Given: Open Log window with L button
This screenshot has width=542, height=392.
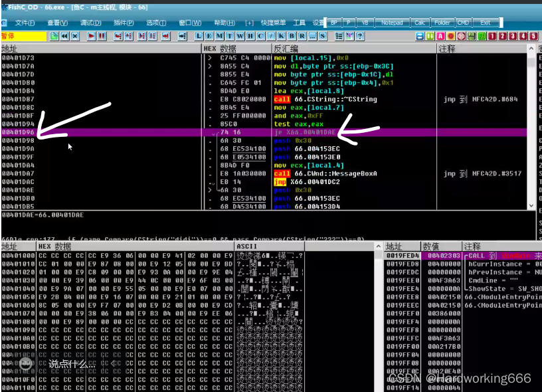Looking at the screenshot, I should tap(199, 37).
